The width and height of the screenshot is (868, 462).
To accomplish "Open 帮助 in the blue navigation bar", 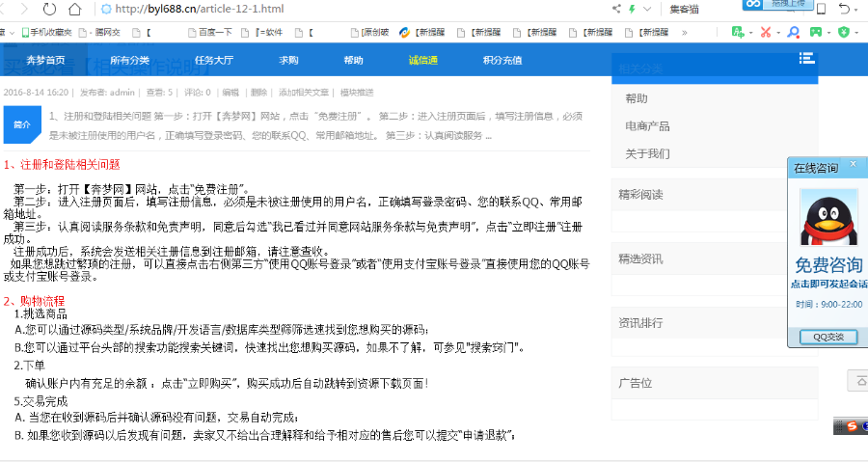I will click(x=353, y=60).
